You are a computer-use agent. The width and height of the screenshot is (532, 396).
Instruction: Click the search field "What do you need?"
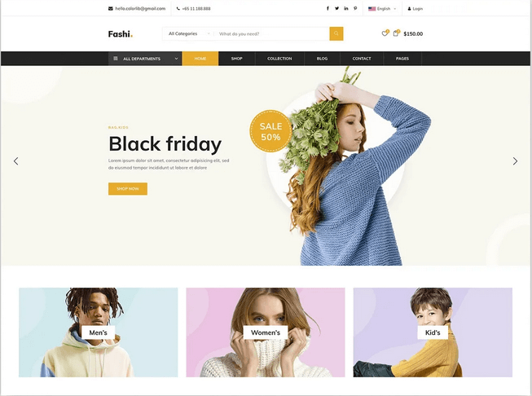tap(273, 33)
